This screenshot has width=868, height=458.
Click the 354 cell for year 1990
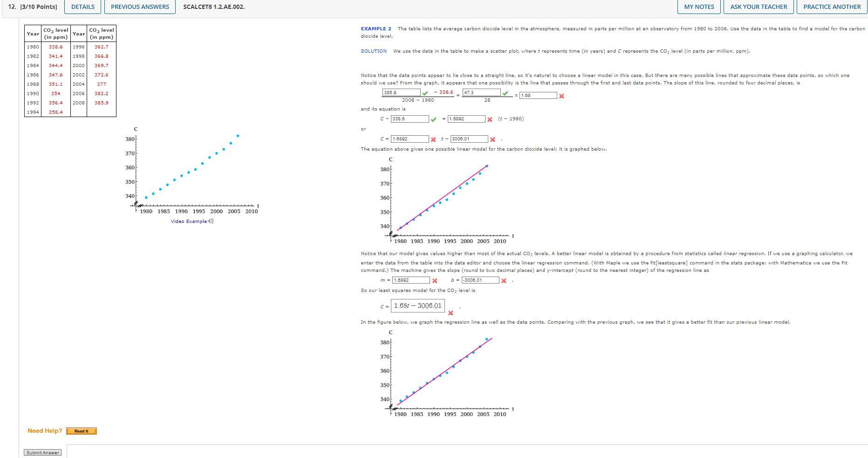[x=55, y=93]
